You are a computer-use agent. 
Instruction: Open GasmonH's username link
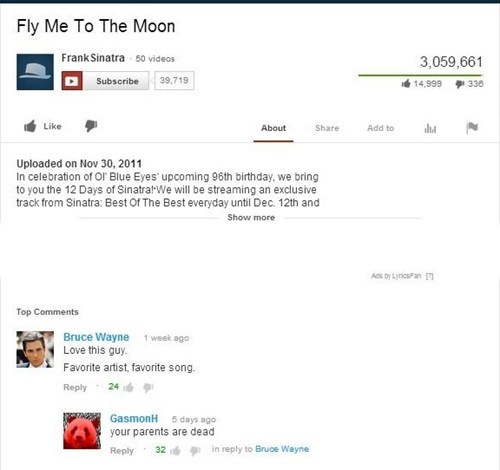134,418
